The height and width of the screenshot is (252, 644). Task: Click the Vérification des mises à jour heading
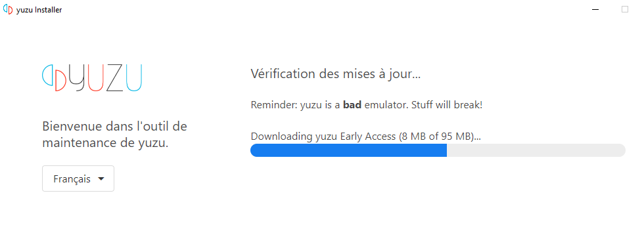tap(336, 74)
